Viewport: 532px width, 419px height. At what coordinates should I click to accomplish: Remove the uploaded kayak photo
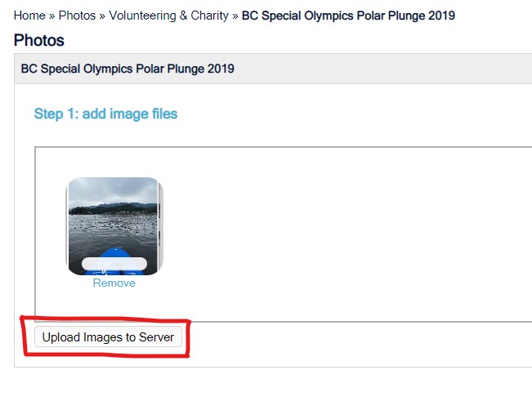click(114, 283)
